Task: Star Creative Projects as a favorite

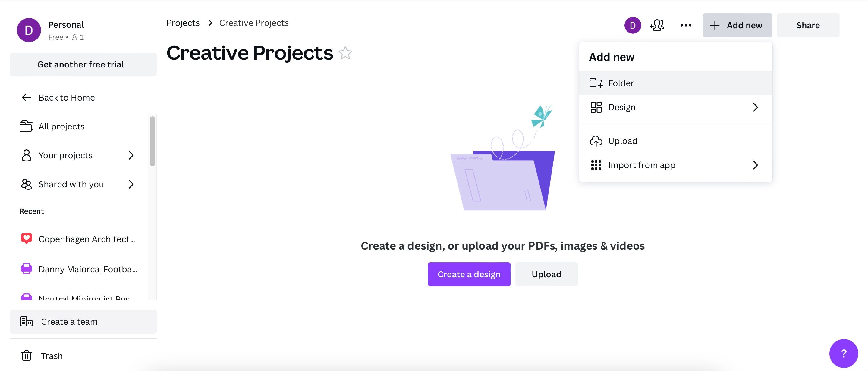Action: 345,53
